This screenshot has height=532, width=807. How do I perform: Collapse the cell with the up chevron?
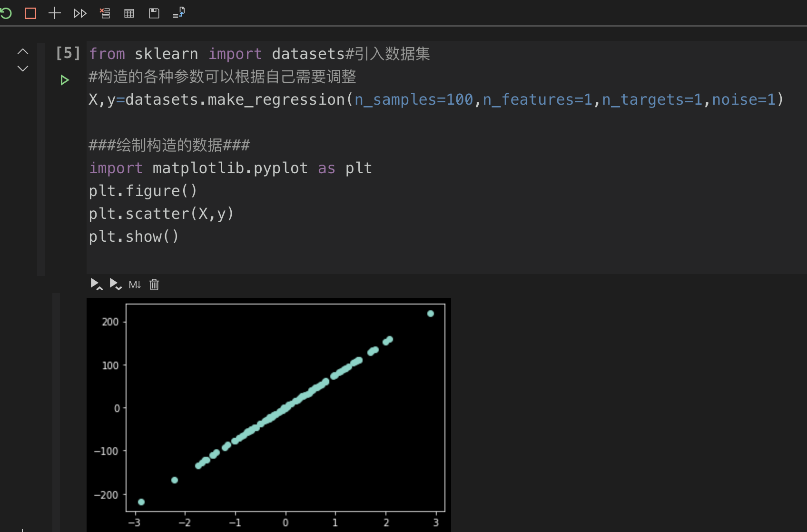(22, 51)
